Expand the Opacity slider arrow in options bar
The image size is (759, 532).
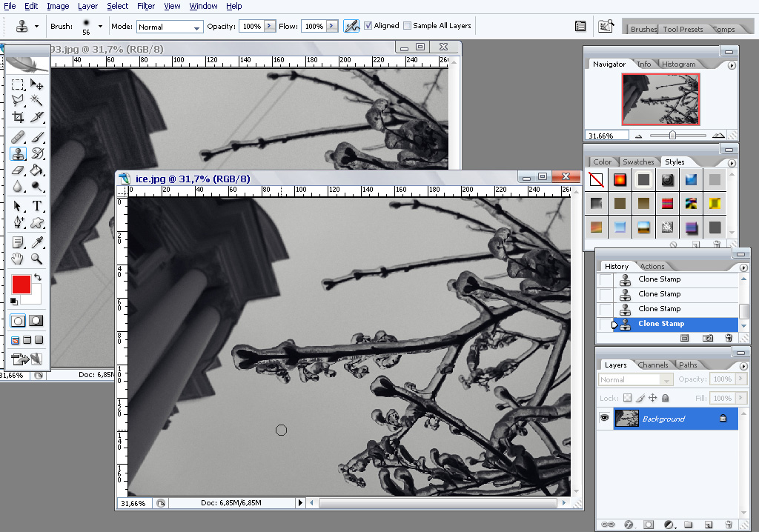click(x=269, y=26)
